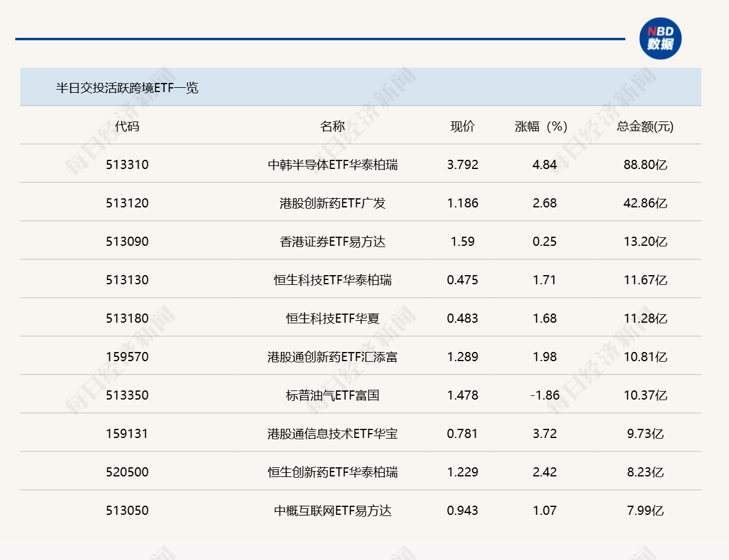Screen dimensions: 729x560
Task: Click change value 3.72
Action: coord(545,434)
